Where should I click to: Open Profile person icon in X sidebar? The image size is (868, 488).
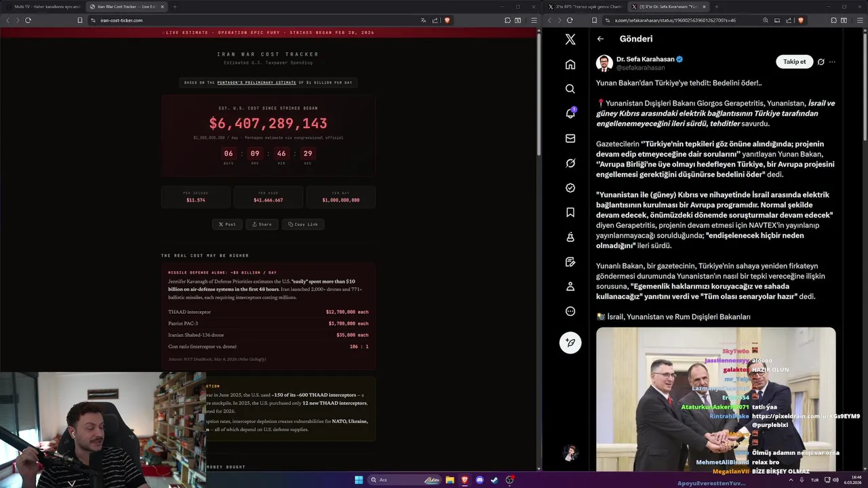pos(570,287)
